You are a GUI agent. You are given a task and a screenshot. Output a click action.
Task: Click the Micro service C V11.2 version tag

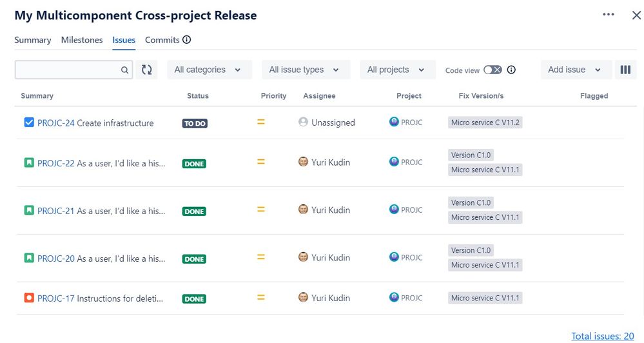[485, 122]
